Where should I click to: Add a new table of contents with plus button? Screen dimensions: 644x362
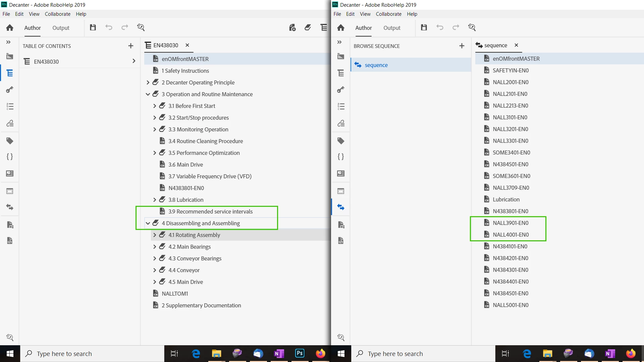tap(131, 46)
